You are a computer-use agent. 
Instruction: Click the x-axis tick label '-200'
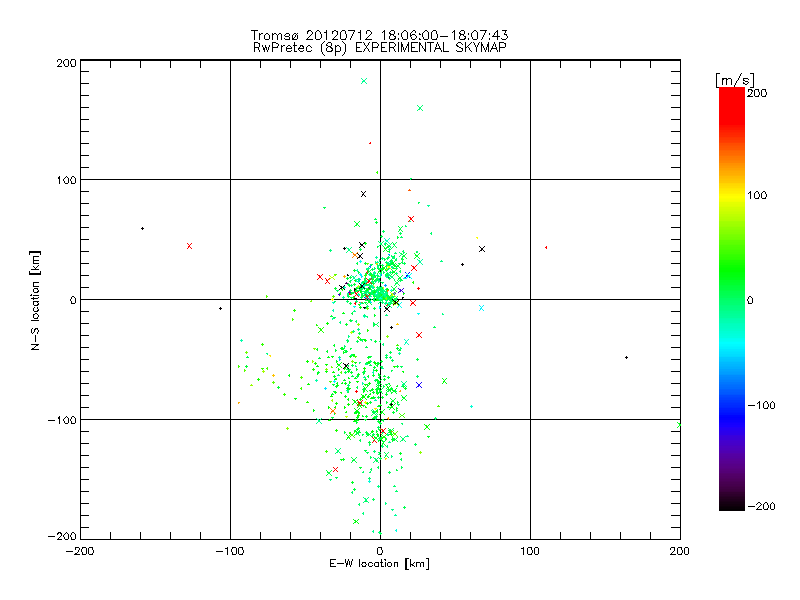80,551
